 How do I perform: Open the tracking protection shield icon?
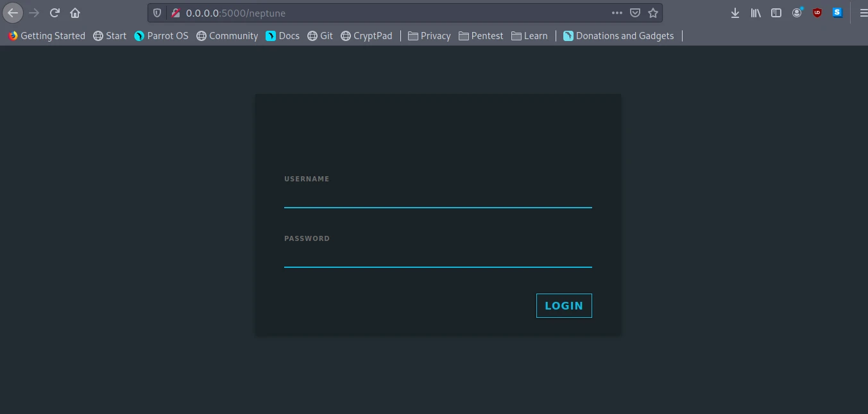pyautogui.click(x=157, y=13)
